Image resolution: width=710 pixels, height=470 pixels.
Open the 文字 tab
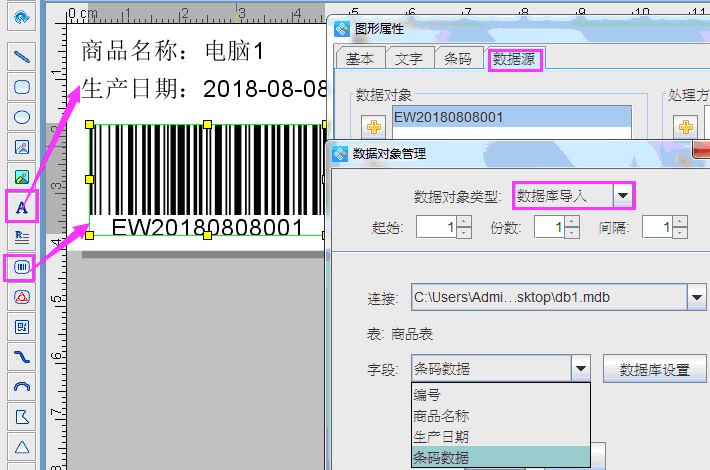tap(408, 59)
